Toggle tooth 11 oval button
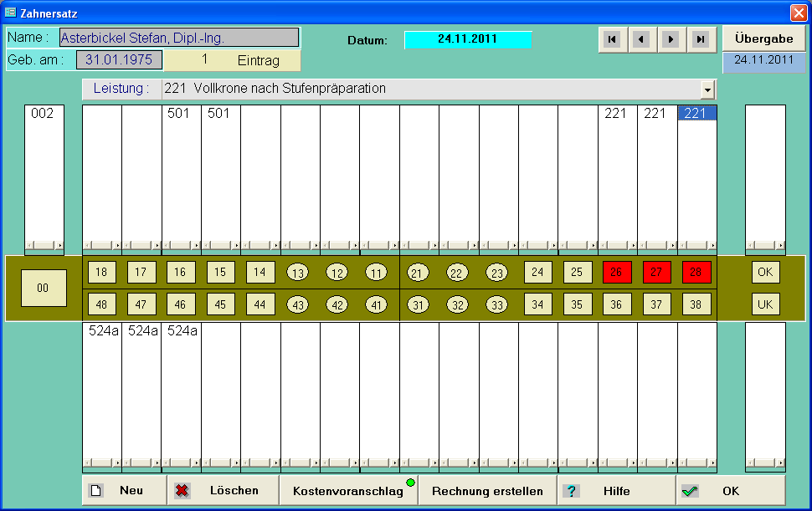The width and height of the screenshot is (812, 511). click(x=377, y=273)
